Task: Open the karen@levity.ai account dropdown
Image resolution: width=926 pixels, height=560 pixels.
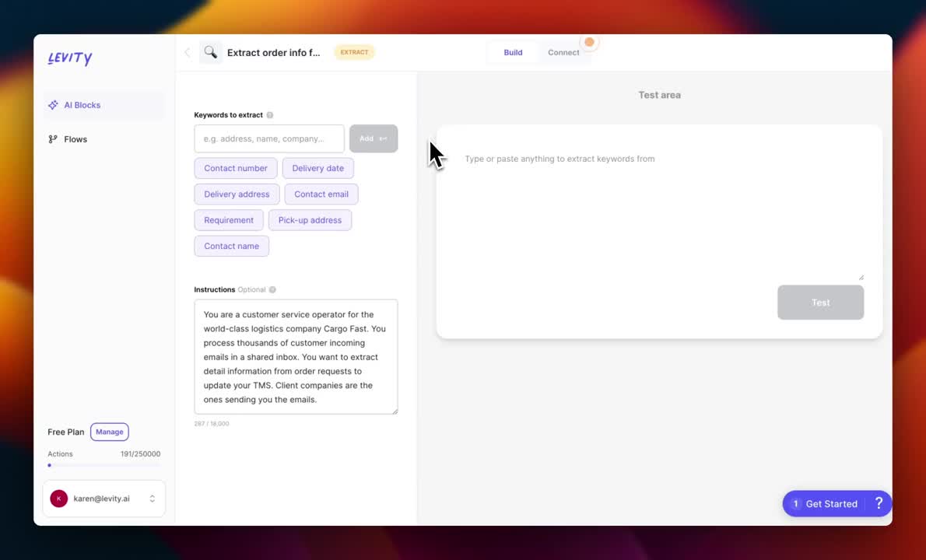Action: 103,498
